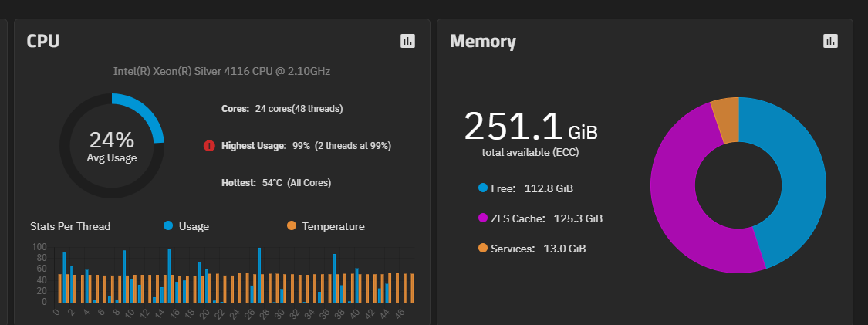Click the Stats Per Thread label
Image resolution: width=868 pixels, height=325 pixels.
point(70,226)
